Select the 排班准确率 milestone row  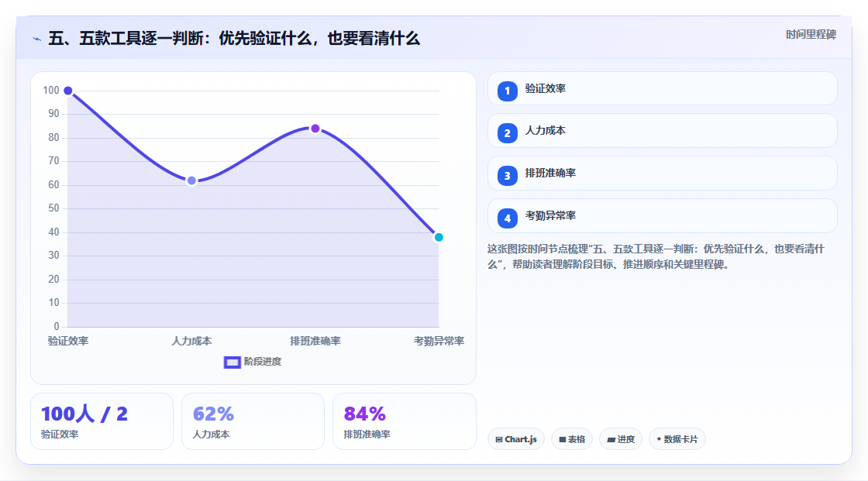coord(662,174)
